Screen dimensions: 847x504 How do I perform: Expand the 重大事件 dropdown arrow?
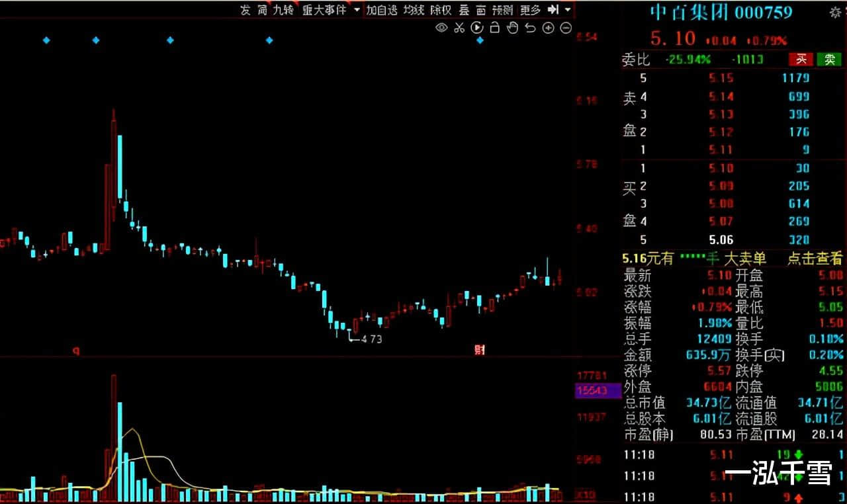pos(357,10)
